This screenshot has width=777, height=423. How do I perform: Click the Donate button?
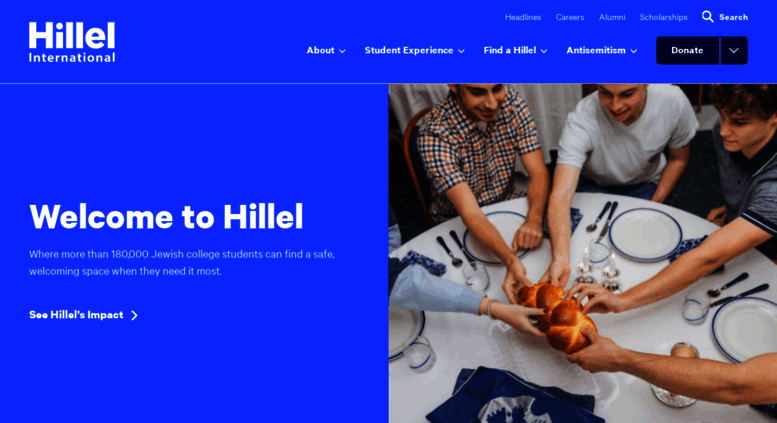point(687,51)
